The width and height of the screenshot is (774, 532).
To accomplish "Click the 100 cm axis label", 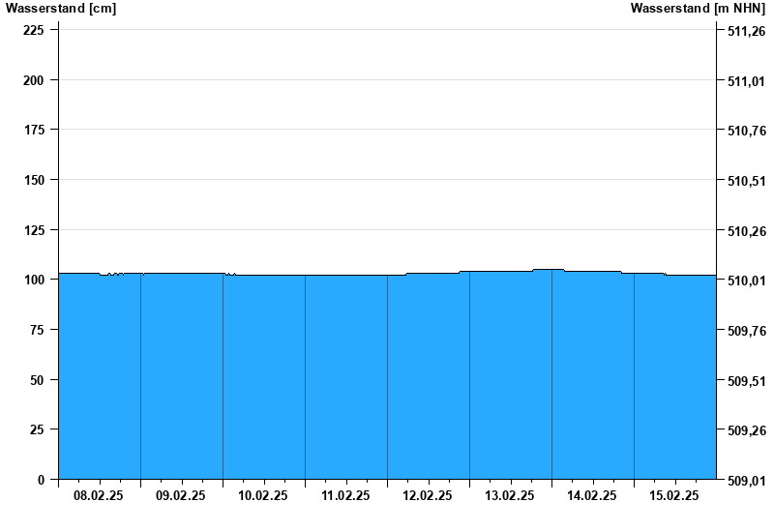I will (x=34, y=280).
